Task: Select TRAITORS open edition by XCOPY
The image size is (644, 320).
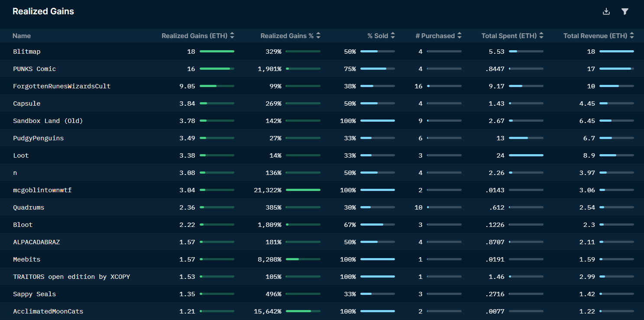Action: point(71,277)
